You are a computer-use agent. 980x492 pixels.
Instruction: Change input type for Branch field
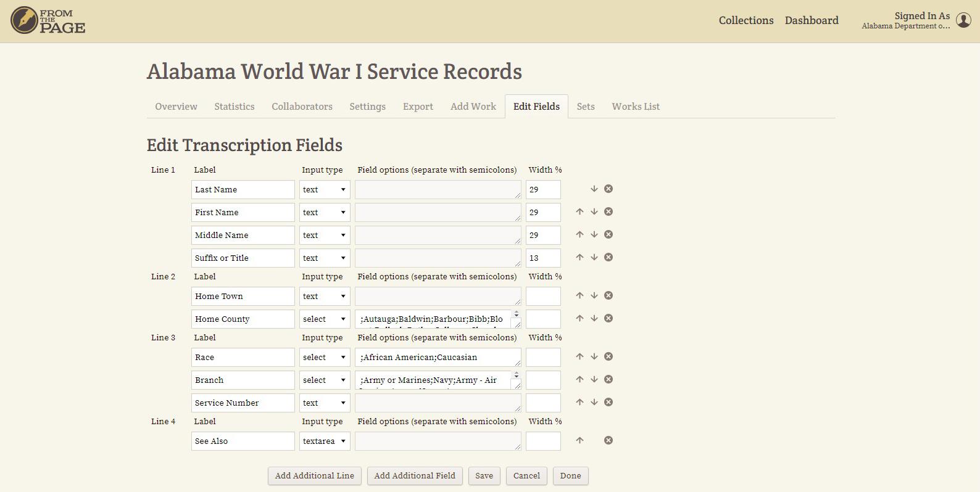(x=325, y=380)
